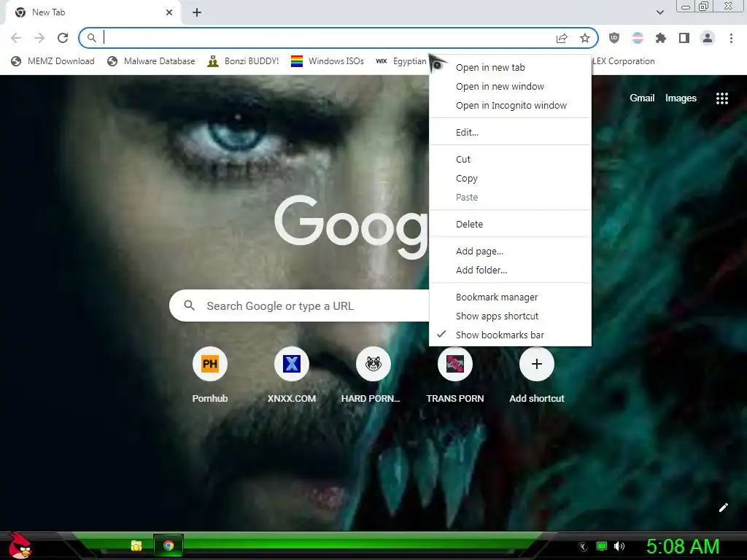The width and height of the screenshot is (747, 560).
Task: Go back using the back arrow
Action: (x=16, y=38)
